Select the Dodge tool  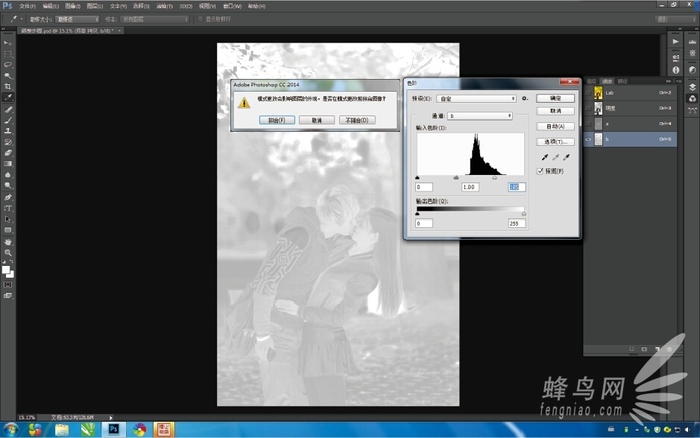pyautogui.click(x=8, y=185)
